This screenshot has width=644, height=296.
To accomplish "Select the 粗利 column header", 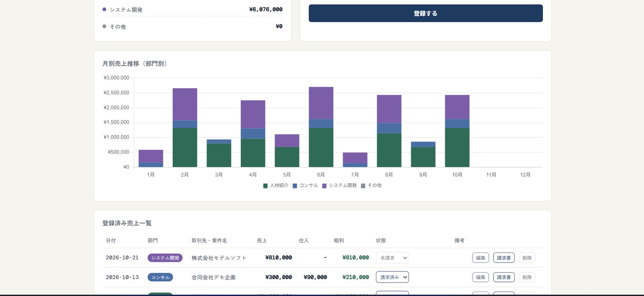I will tap(339, 240).
